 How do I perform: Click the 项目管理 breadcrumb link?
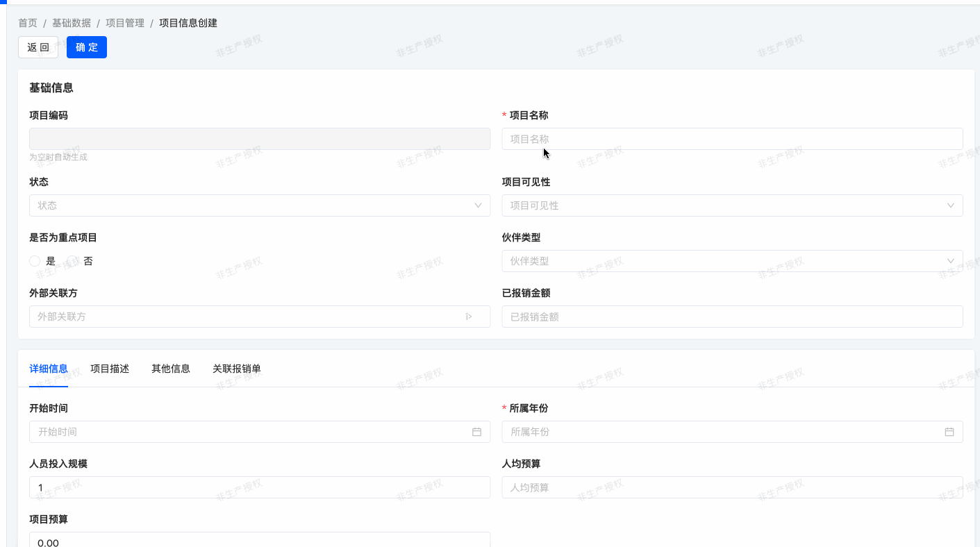pos(125,23)
